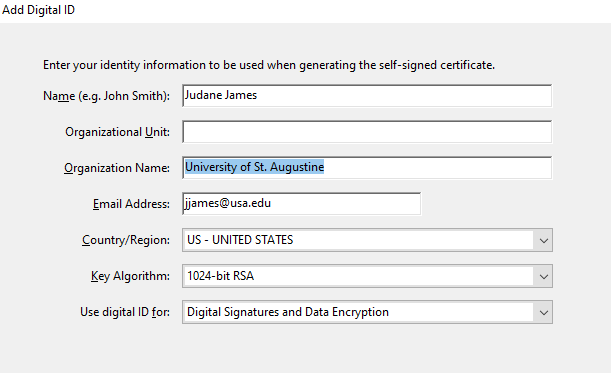The width and height of the screenshot is (611, 373).
Task: Click the highlighted University of St. Augustine text
Action: point(254,167)
